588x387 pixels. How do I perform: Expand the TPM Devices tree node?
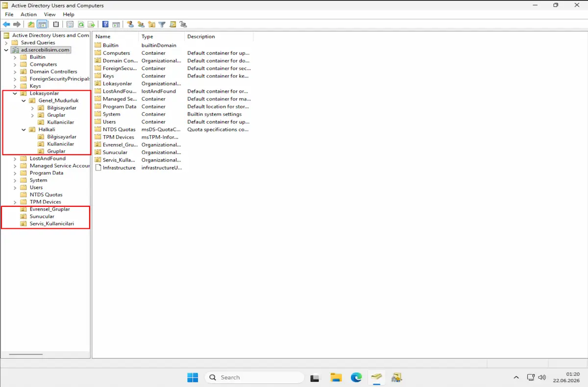[x=15, y=202]
